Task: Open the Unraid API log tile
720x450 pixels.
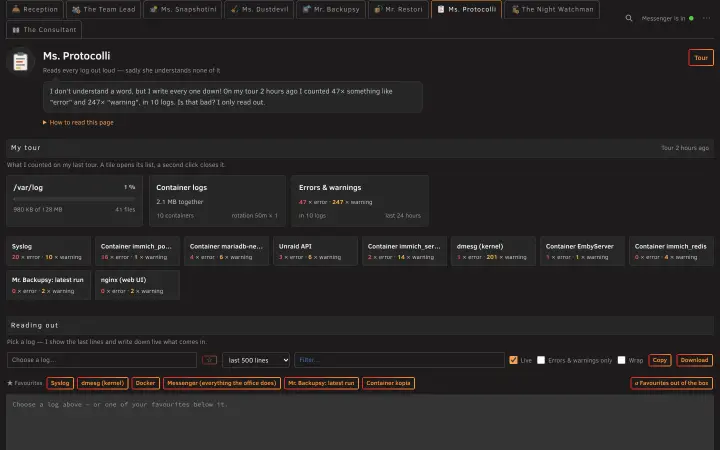Action: pyautogui.click(x=315, y=251)
